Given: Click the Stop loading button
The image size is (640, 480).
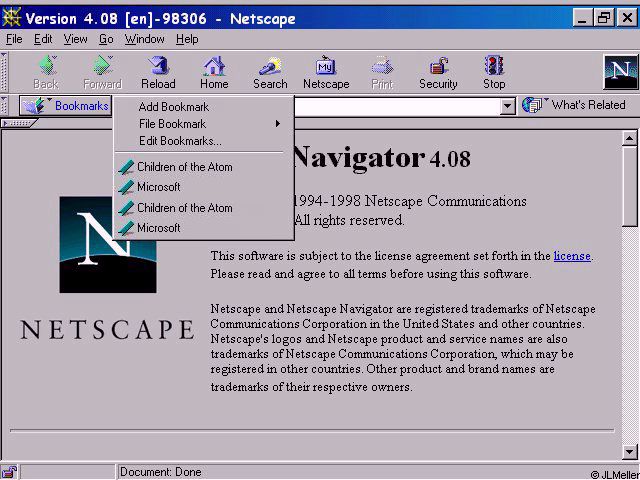Looking at the screenshot, I should point(494,73).
